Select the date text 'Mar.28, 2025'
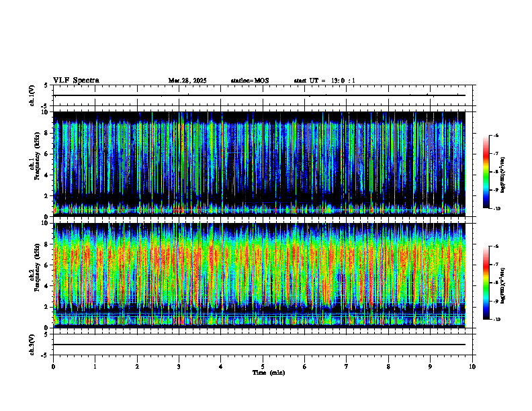 [x=187, y=81]
